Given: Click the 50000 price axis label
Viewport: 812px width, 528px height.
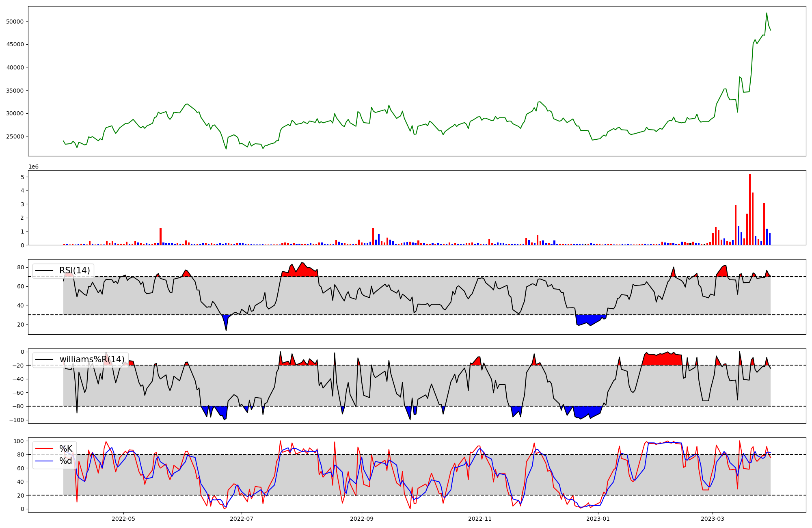Looking at the screenshot, I should (15, 22).
